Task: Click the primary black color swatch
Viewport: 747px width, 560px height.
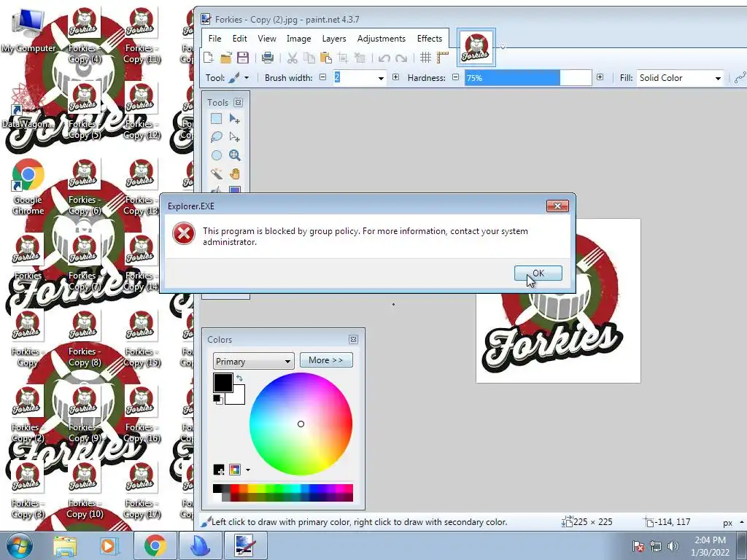Action: (x=223, y=383)
